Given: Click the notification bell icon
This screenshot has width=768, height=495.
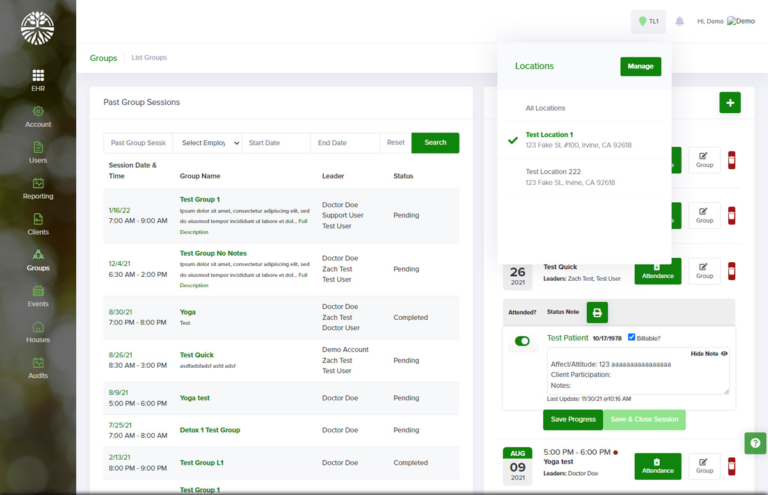Looking at the screenshot, I should pyautogui.click(x=680, y=21).
